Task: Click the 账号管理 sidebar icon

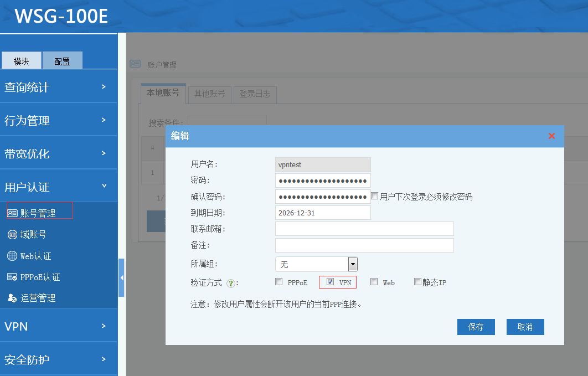Action: tap(13, 213)
